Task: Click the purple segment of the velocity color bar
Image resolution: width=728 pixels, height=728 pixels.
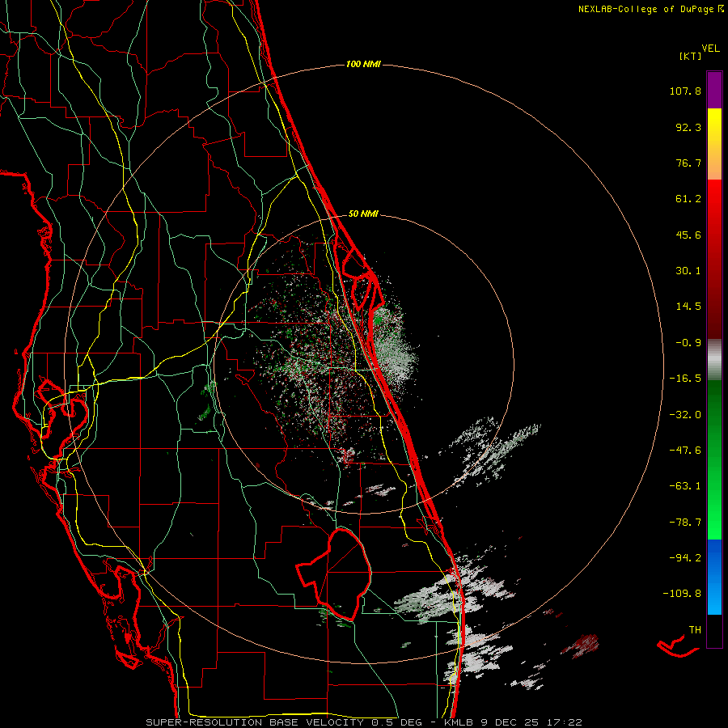Action: pos(714,90)
